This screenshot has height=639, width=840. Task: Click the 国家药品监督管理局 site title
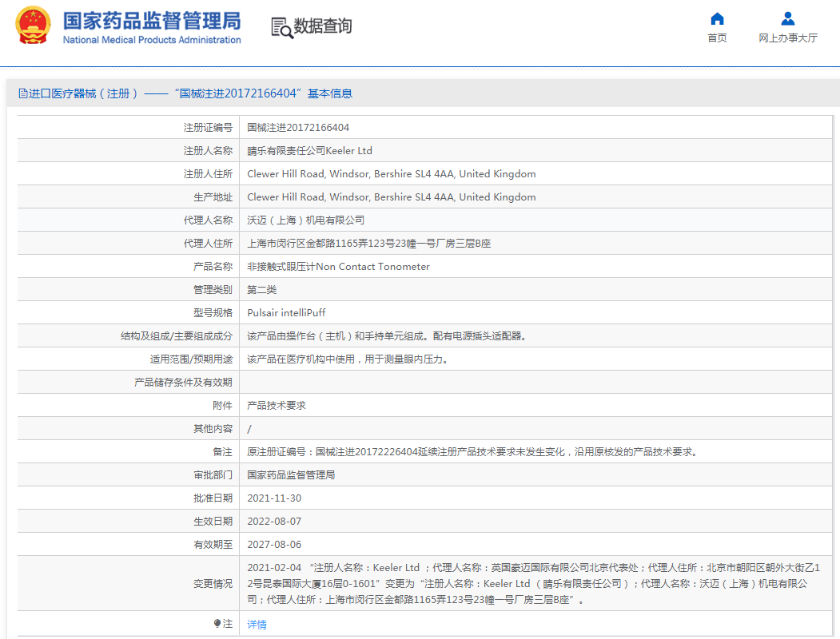(151, 20)
